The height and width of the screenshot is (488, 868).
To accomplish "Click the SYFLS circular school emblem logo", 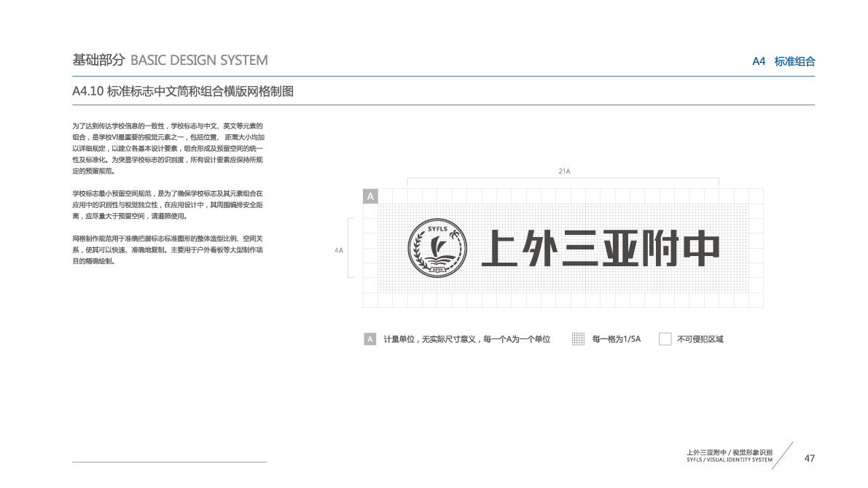I will point(437,247).
